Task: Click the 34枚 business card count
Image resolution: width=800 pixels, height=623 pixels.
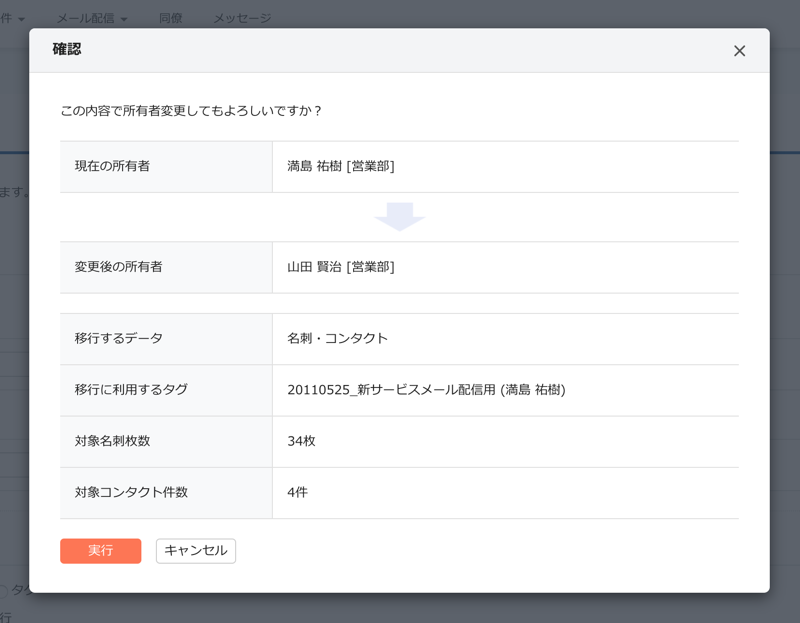Action: pos(301,441)
